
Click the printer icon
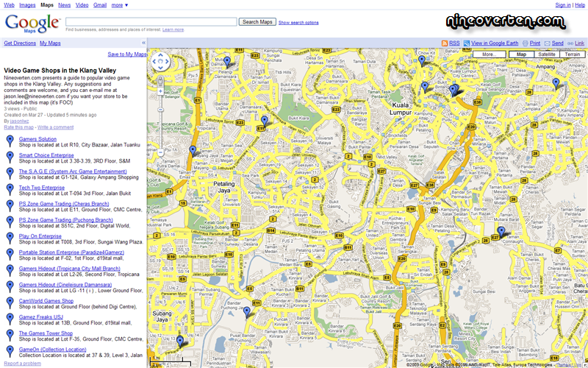pos(526,43)
